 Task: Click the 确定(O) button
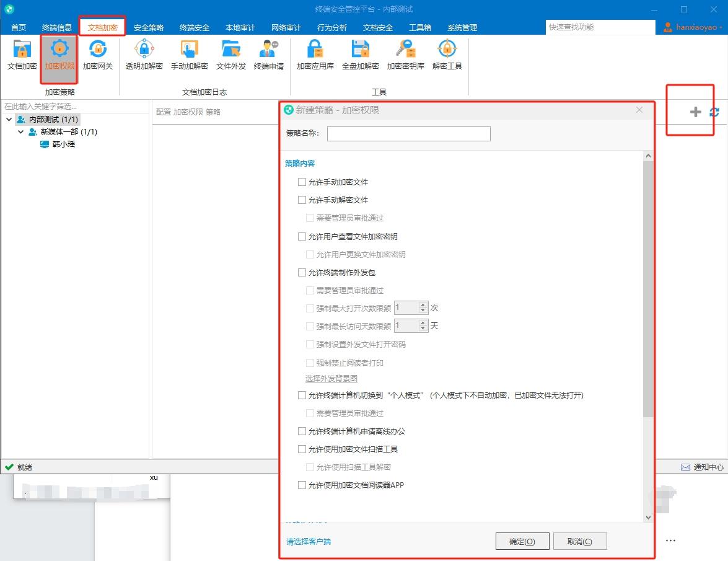[x=522, y=541]
